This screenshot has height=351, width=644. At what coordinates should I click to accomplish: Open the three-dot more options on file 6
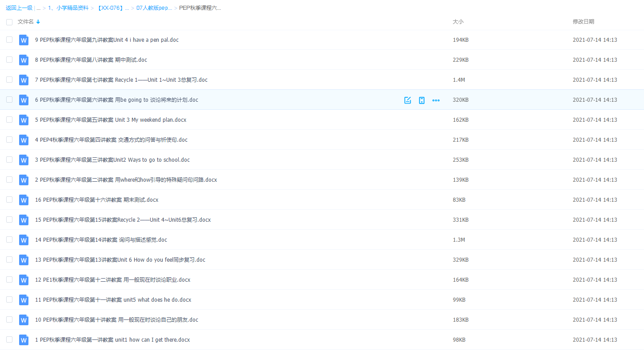[x=436, y=100]
